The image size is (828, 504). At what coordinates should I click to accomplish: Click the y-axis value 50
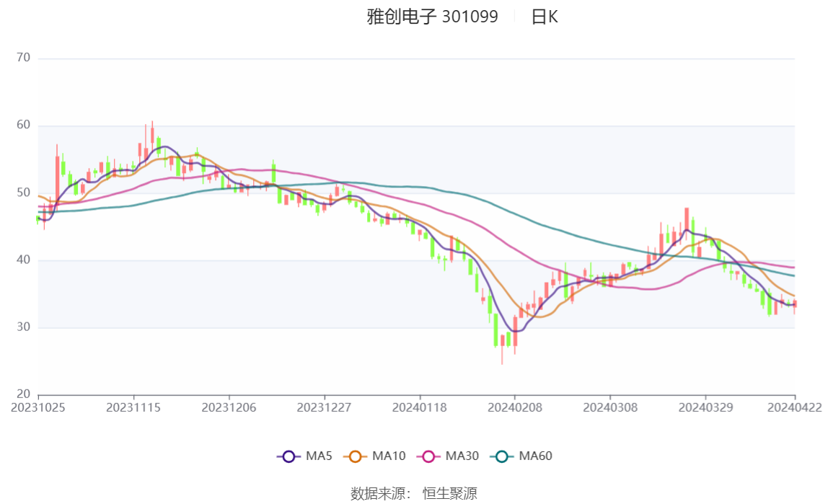(x=23, y=193)
